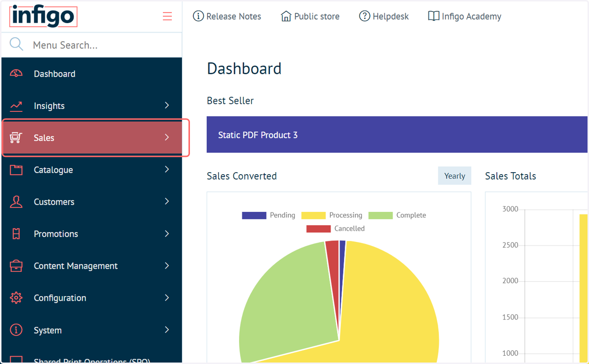The image size is (589, 364).
Task: Click the Release Notes info icon
Action: coord(198,16)
